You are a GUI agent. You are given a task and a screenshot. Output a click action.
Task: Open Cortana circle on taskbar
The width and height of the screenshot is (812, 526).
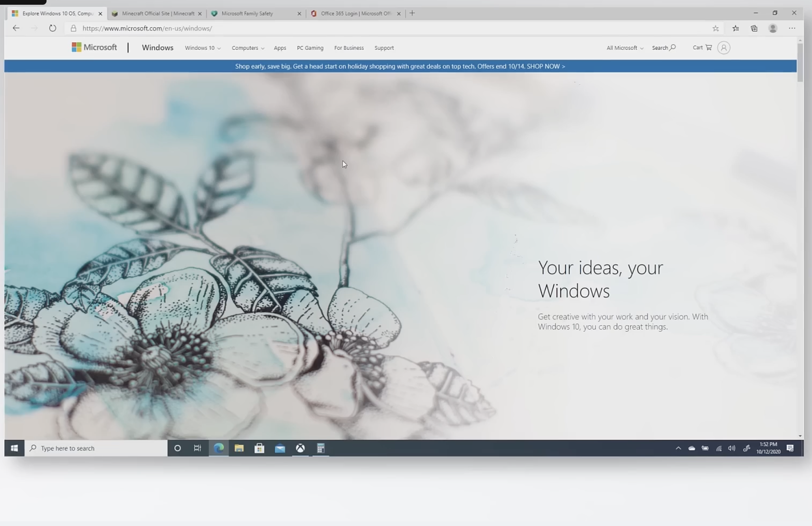click(178, 448)
